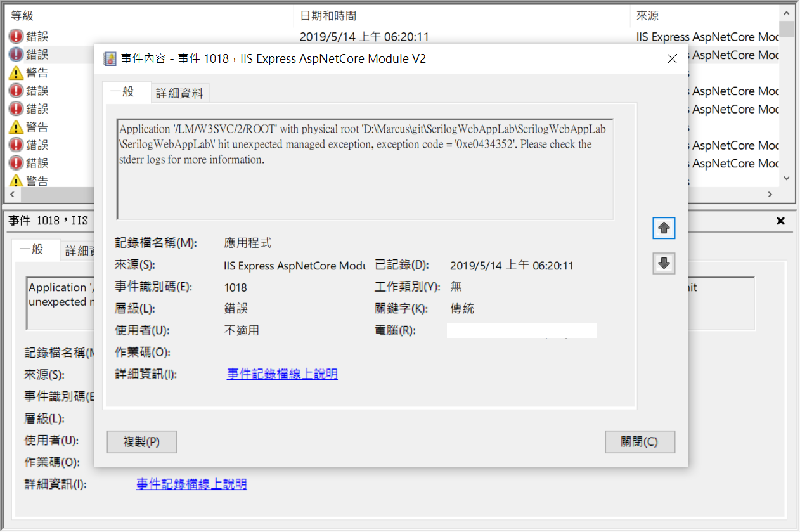
Task: Select the 一般 tab in the event dialog
Action: pos(126,92)
